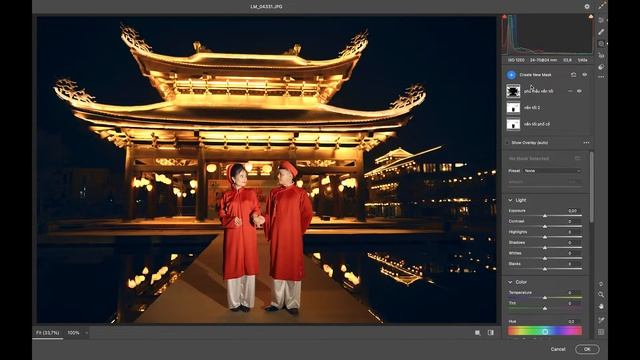Open the Edit panel tool
Image resolution: width=640 pixels, height=360 pixels.
[x=601, y=20]
